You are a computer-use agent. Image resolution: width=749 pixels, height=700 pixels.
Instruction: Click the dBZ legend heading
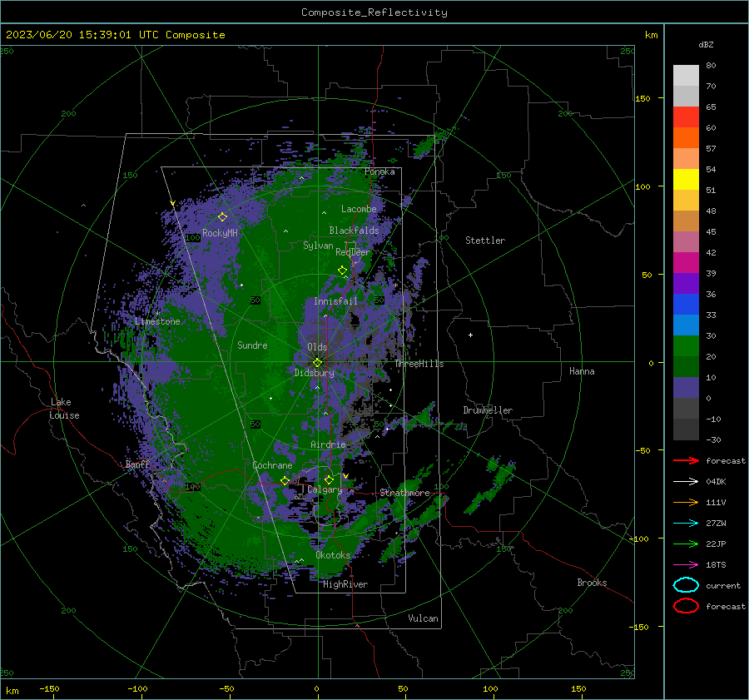pyautogui.click(x=706, y=44)
